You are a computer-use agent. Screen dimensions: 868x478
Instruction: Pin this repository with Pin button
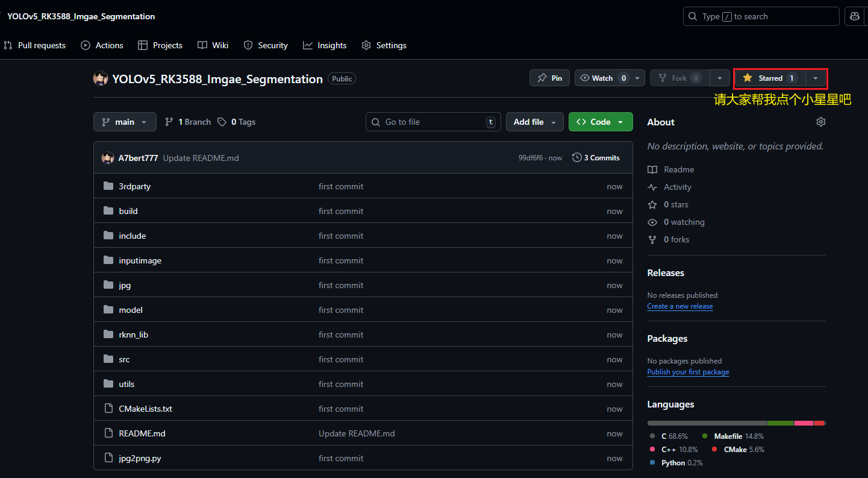coord(549,78)
